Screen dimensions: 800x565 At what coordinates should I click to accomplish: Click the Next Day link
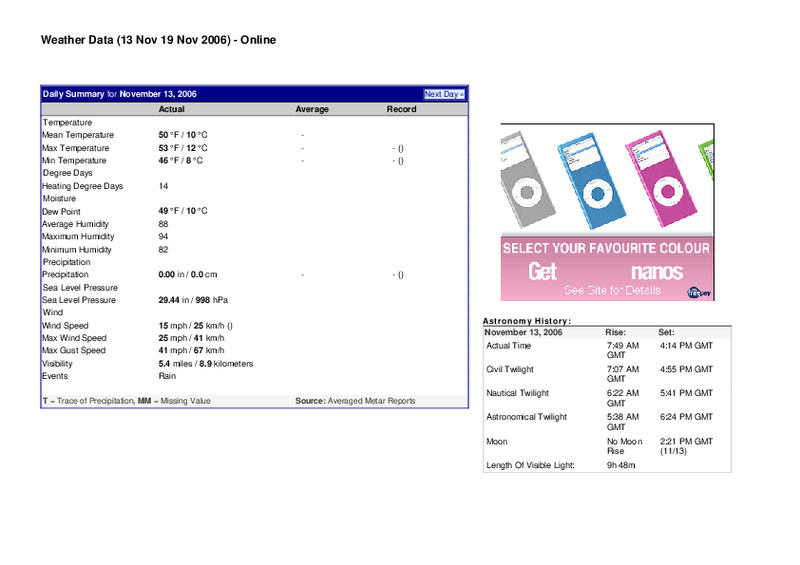(x=444, y=94)
